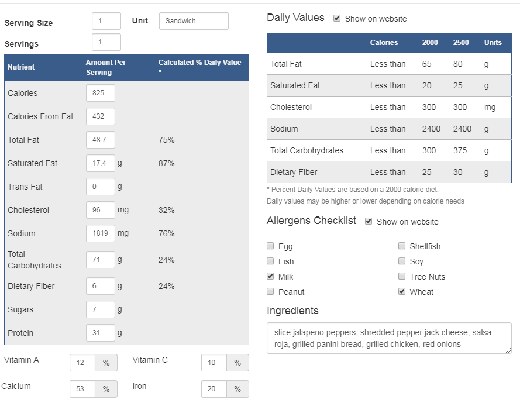Select the Calories amount input
The image size is (520, 420).
pos(100,93)
